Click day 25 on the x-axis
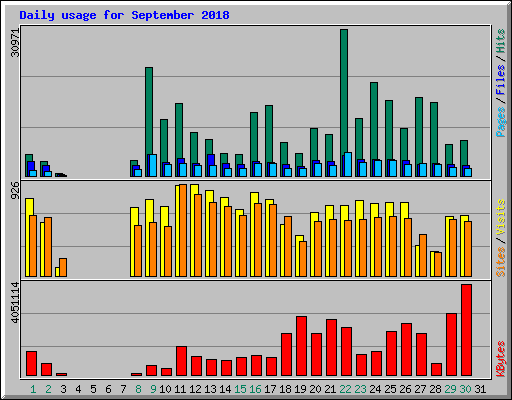512x400 pixels. (x=390, y=389)
